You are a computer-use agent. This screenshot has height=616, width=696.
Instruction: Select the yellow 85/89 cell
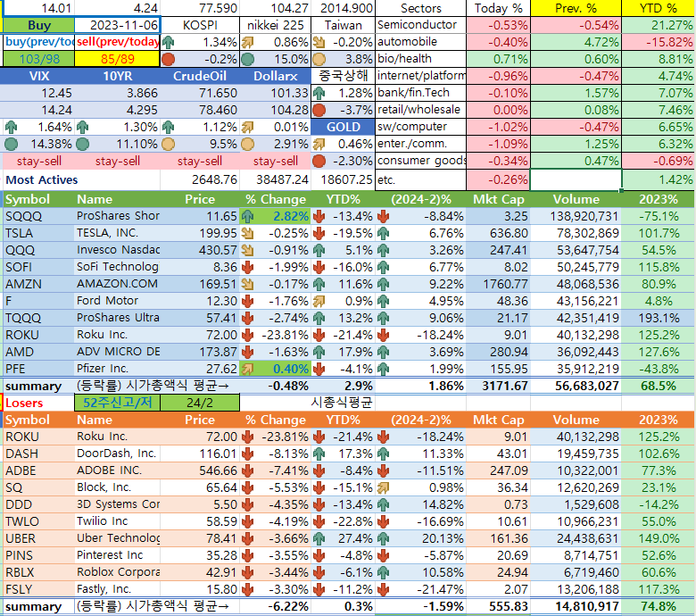point(117,59)
